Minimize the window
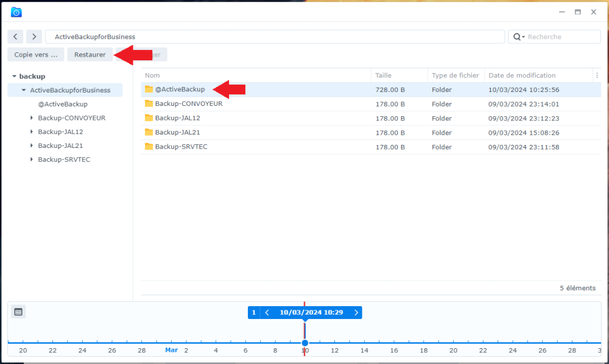Viewport: 609px width, 364px height. [561, 12]
